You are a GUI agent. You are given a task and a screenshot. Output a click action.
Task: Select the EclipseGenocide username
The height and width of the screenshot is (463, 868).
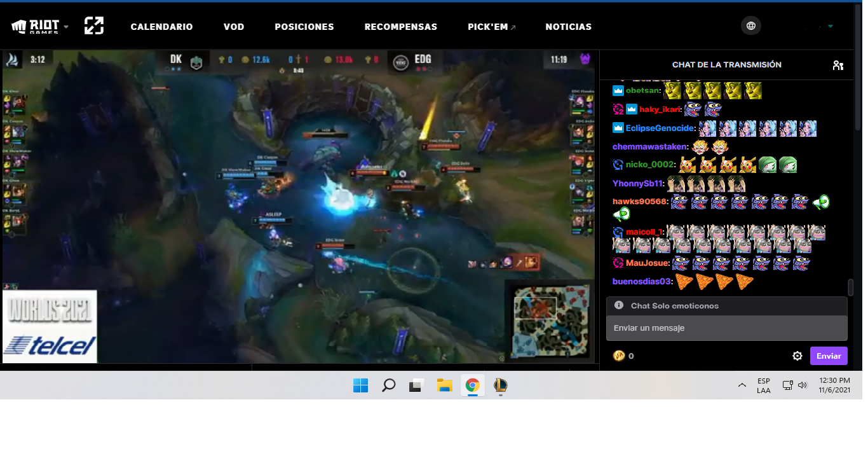point(660,128)
